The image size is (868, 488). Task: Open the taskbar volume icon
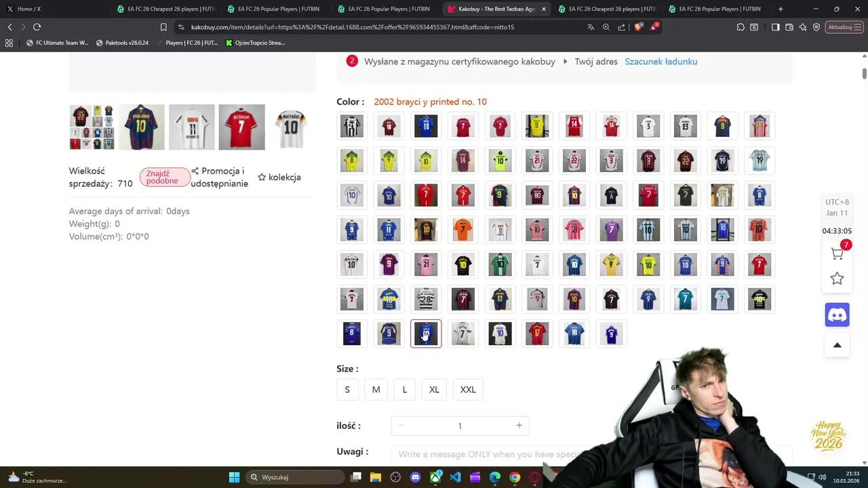click(x=822, y=477)
